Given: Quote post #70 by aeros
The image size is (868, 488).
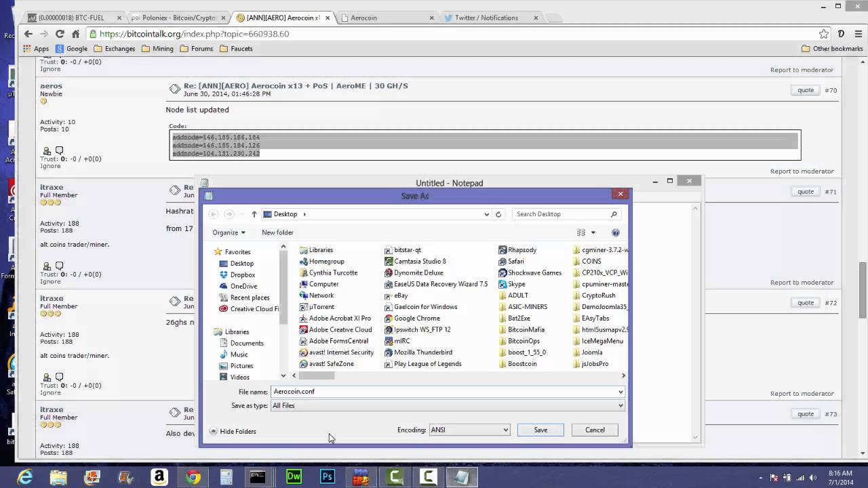Looking at the screenshot, I should 806,90.
